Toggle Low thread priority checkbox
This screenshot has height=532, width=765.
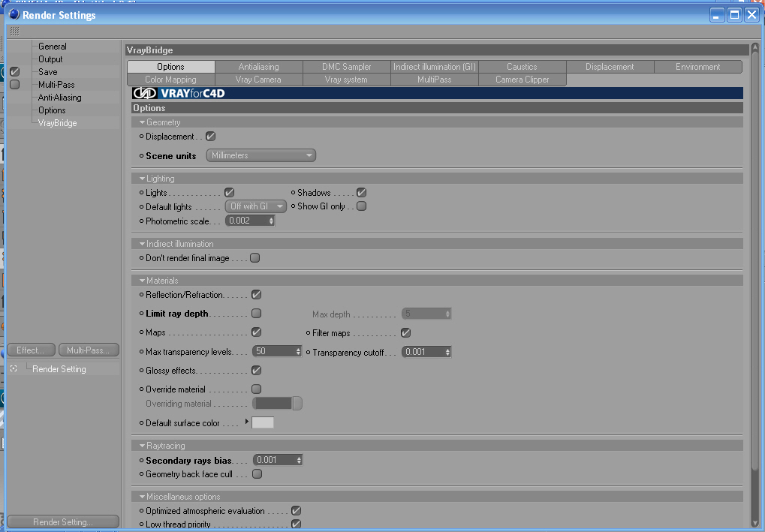point(296,524)
